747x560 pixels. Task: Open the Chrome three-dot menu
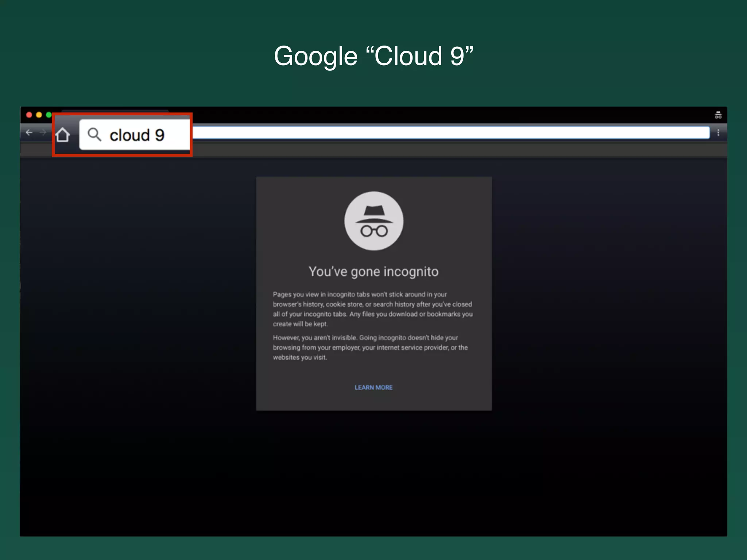(x=718, y=133)
